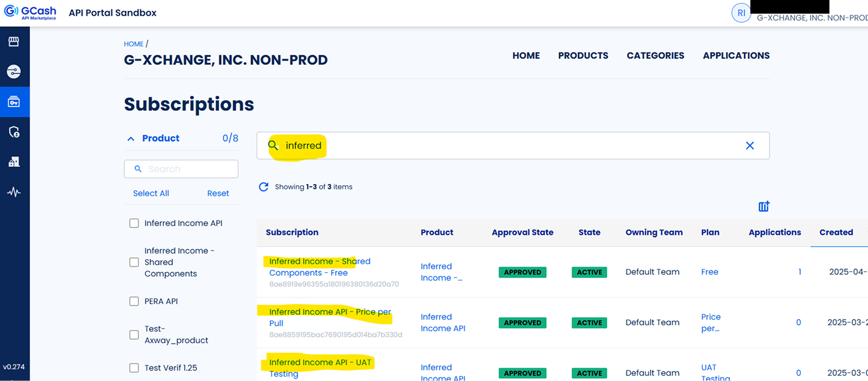Open Inferred Income - Shared Components - Free subscription
Image resolution: width=868 pixels, height=381 pixels.
pyautogui.click(x=320, y=267)
